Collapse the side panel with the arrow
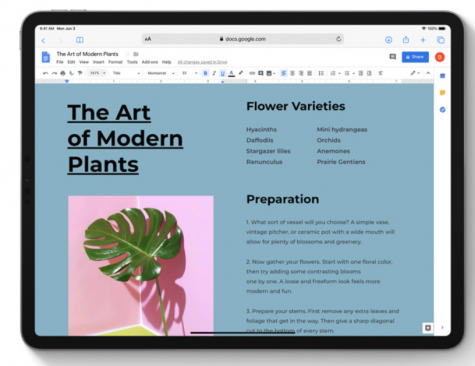Screen dimensions: 475x366 (442, 328)
